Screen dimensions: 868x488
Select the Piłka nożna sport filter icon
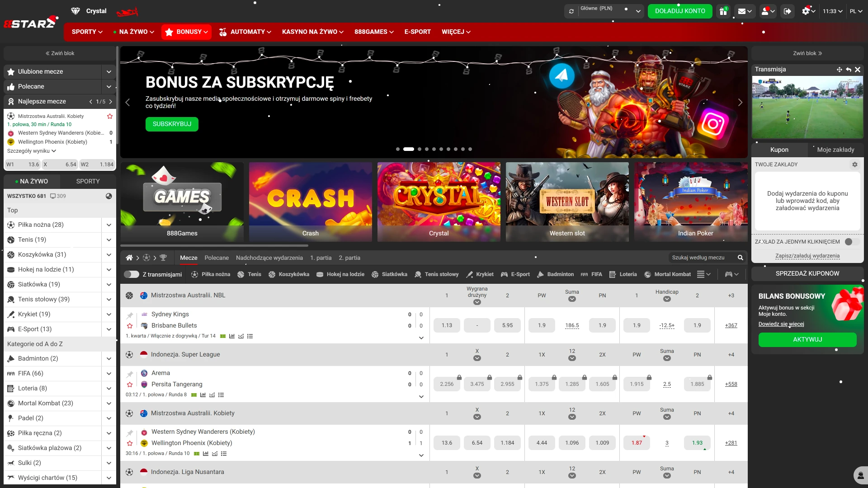pos(194,274)
